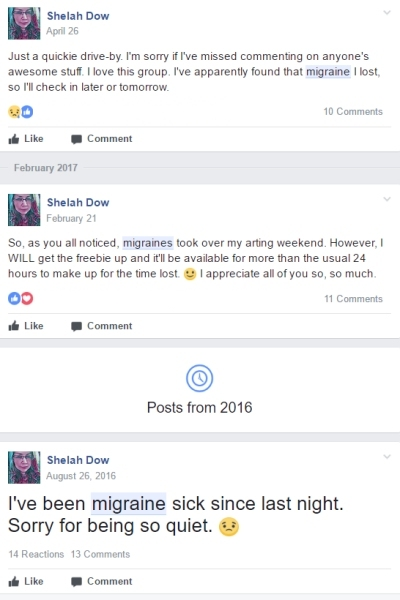400x600 pixels.
Task: Click the clock icon above Posts from 2016
Action: point(199,378)
